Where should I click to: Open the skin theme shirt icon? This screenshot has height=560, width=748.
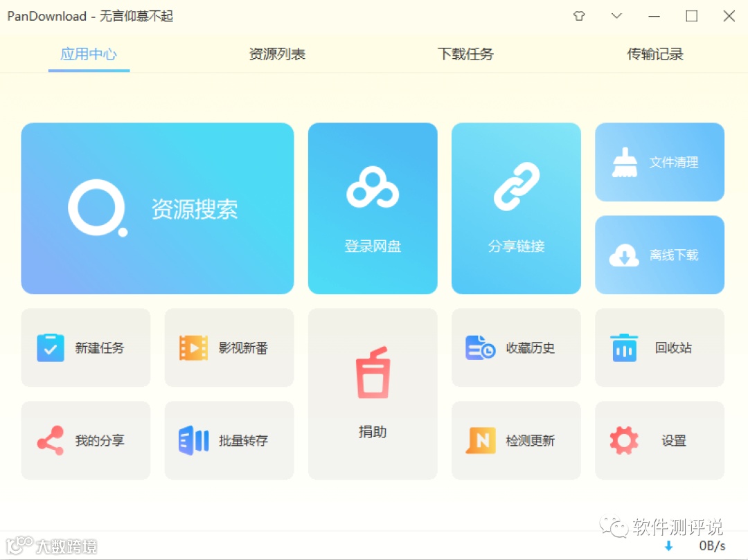coord(579,16)
